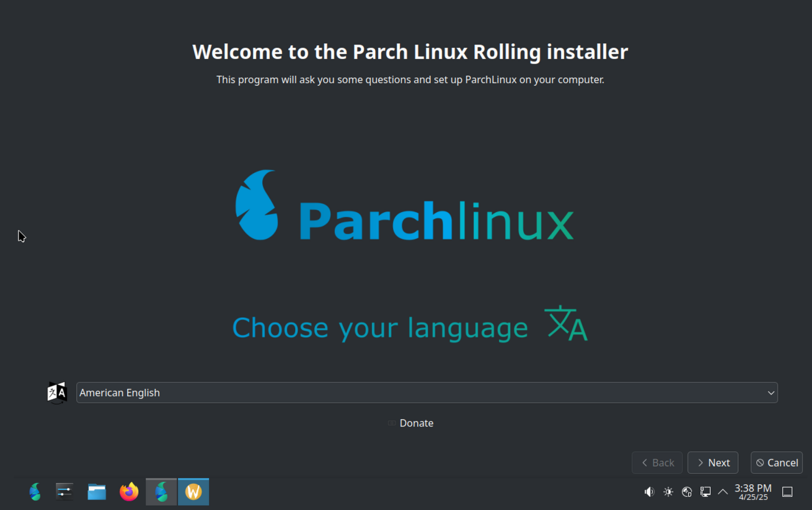
Task: Switch to the installer window in the taskbar
Action: (161, 491)
